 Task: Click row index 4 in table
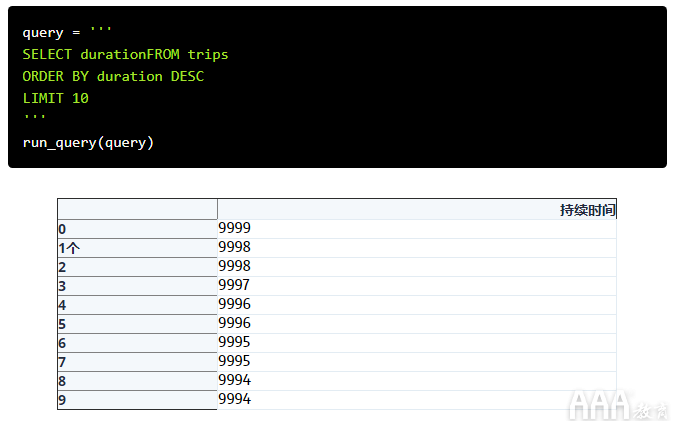(63, 305)
